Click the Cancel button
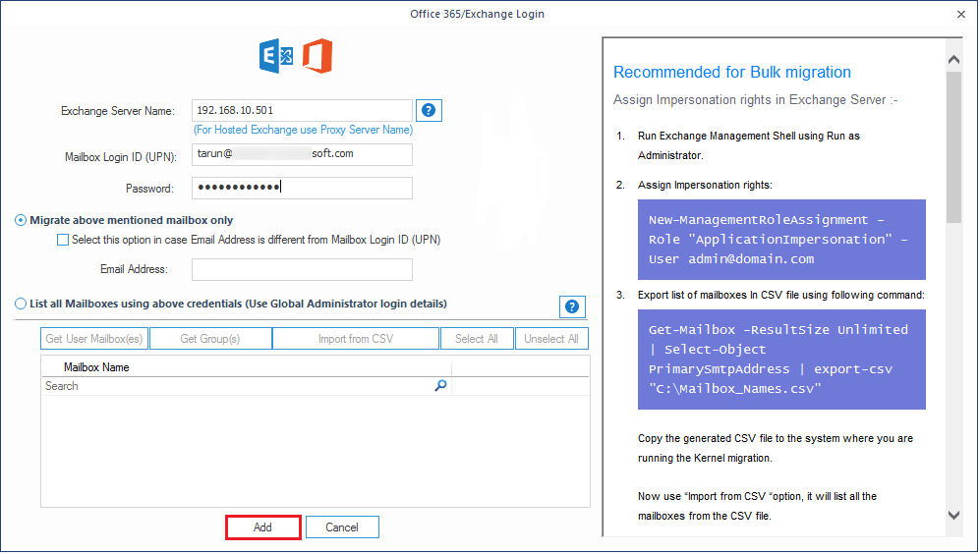 [342, 527]
